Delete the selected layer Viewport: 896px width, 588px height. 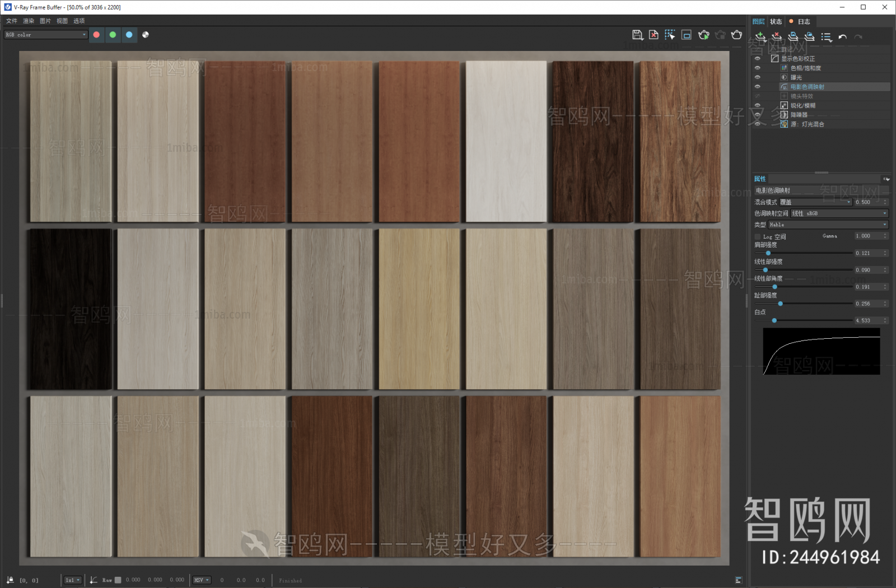(777, 37)
